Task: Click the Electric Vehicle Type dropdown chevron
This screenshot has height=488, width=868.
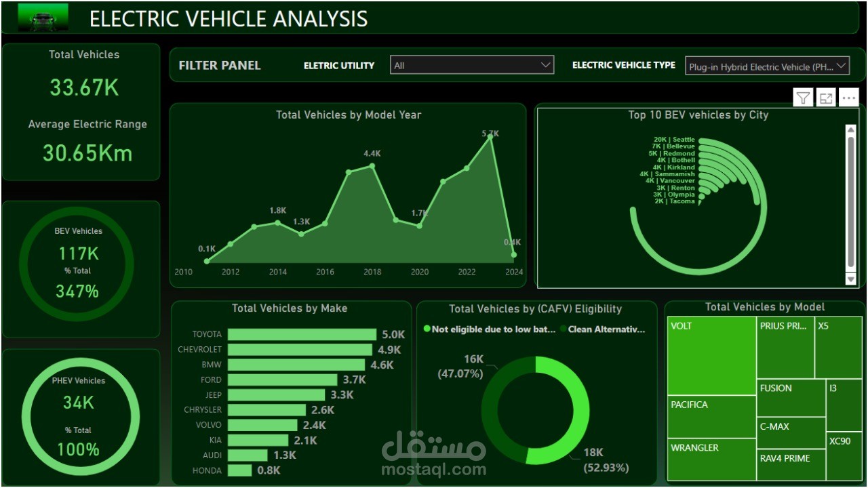Action: pos(841,66)
